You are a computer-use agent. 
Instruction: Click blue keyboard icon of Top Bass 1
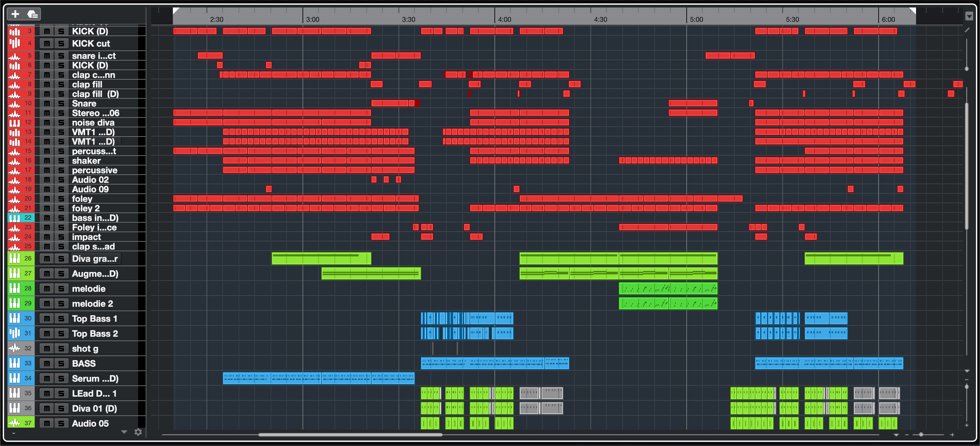coord(15,318)
